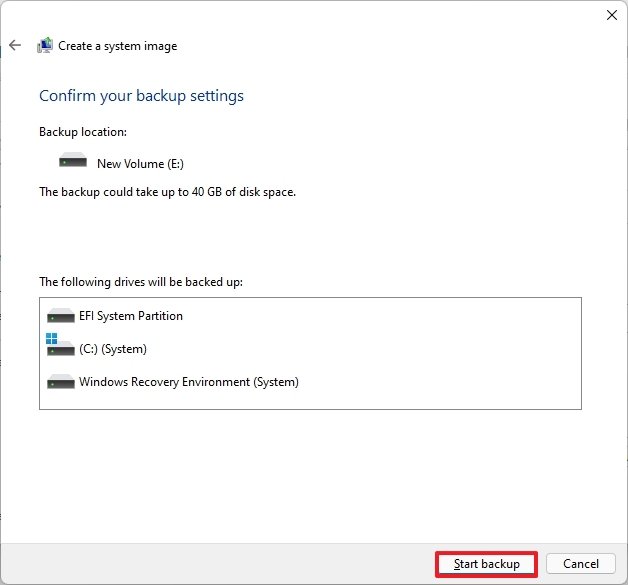Click the Confirm your backup settings heading
628x585 pixels.
coord(141,96)
